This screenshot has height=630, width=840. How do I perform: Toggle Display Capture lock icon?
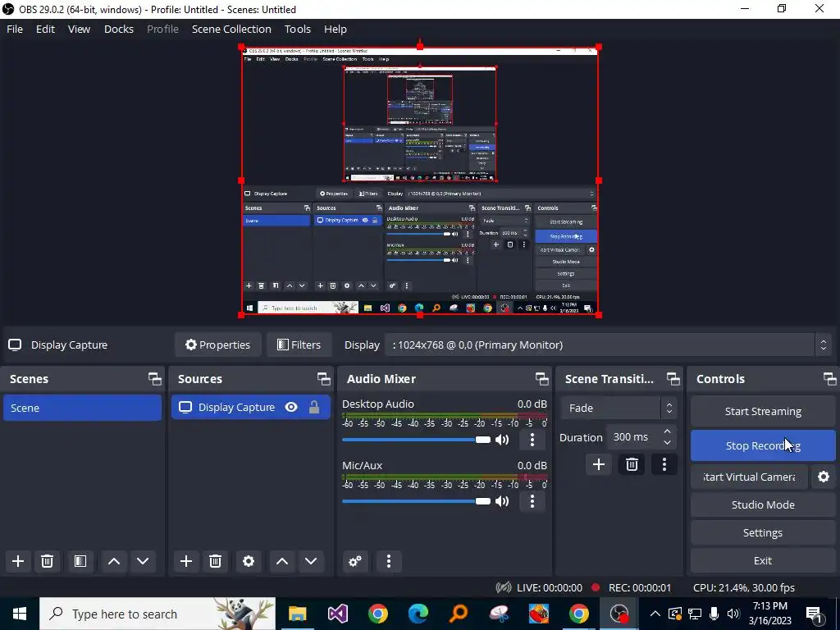tap(314, 407)
